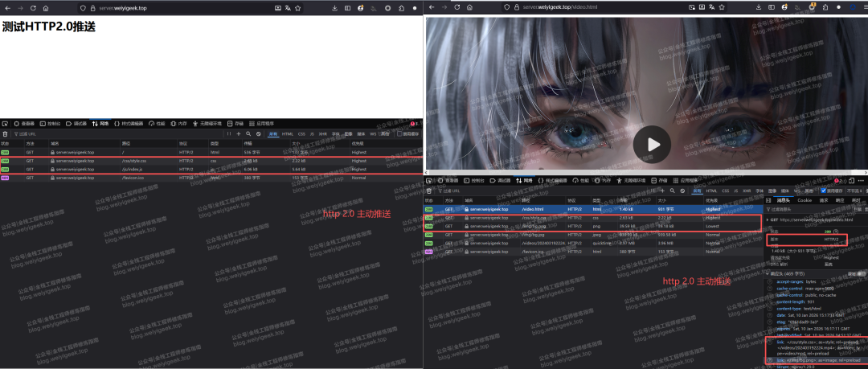The width and height of the screenshot is (868, 369).
Task: Reload the left browser page
Action: 33,7
